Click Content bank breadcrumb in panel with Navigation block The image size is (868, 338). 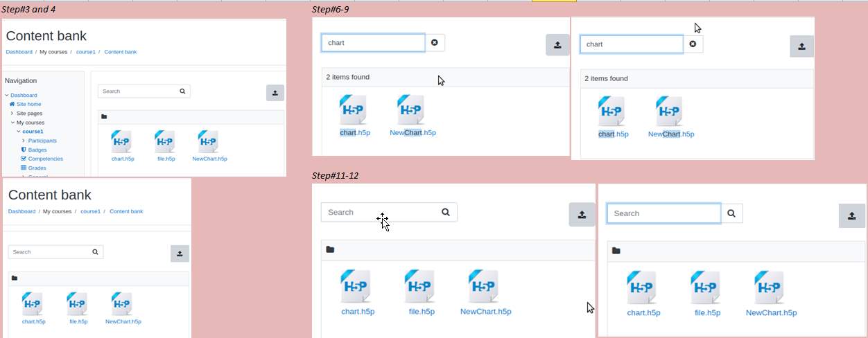tap(121, 52)
